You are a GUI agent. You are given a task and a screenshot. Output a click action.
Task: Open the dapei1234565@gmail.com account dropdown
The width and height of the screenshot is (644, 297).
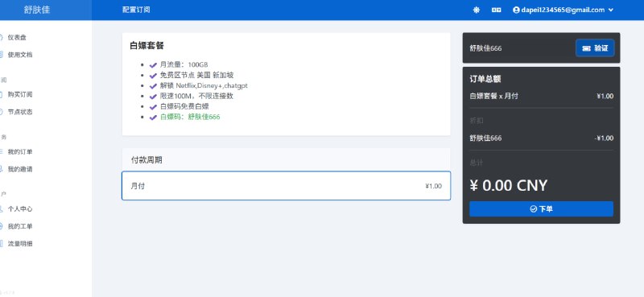[563, 10]
